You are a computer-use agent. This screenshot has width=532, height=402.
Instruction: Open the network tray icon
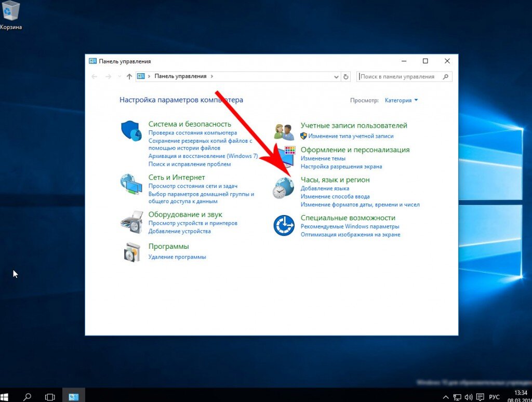tap(457, 397)
